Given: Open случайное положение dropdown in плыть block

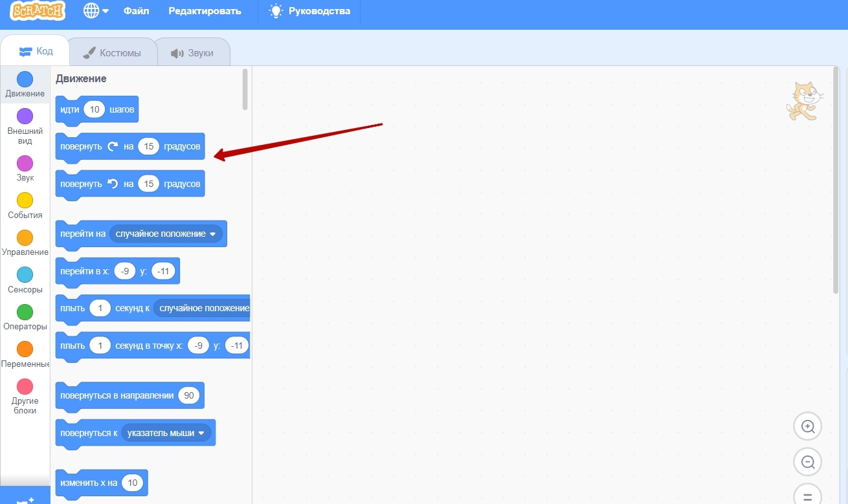Looking at the screenshot, I should [203, 309].
